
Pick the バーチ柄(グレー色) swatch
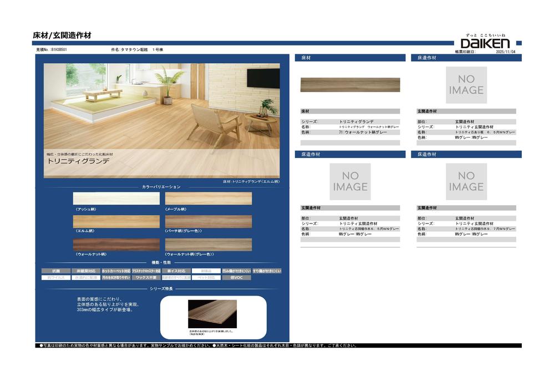coord(209,221)
